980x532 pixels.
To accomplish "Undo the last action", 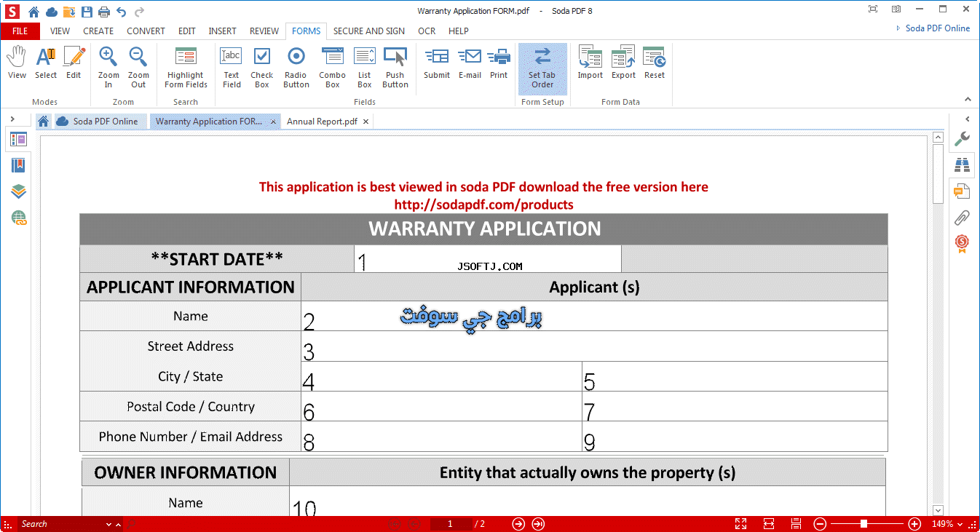I will [122, 12].
